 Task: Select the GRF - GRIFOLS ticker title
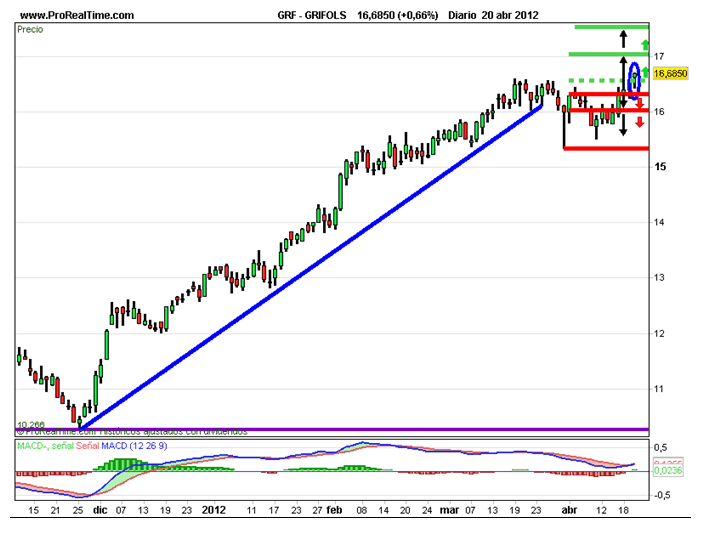[312, 15]
